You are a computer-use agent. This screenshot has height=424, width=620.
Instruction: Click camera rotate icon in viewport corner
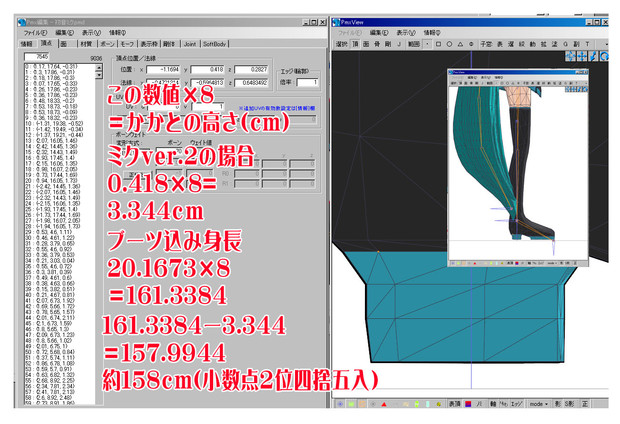click(604, 56)
